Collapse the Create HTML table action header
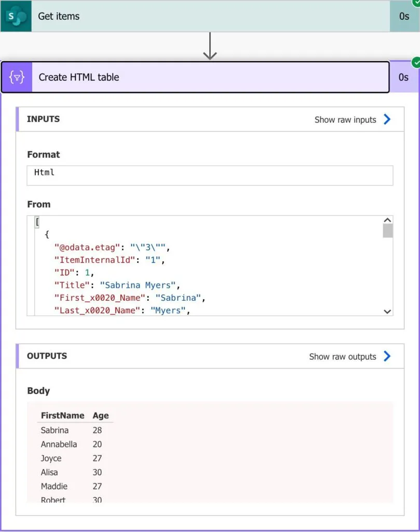The image size is (420, 532). [208, 77]
